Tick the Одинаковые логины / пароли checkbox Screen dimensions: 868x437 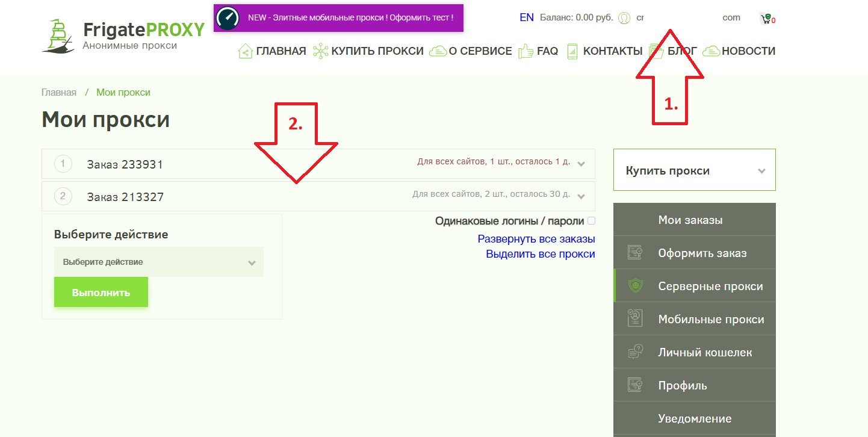coord(591,221)
